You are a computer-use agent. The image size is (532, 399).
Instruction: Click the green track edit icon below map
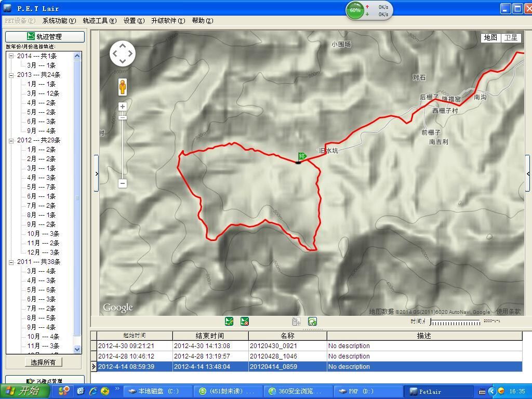[229, 322]
